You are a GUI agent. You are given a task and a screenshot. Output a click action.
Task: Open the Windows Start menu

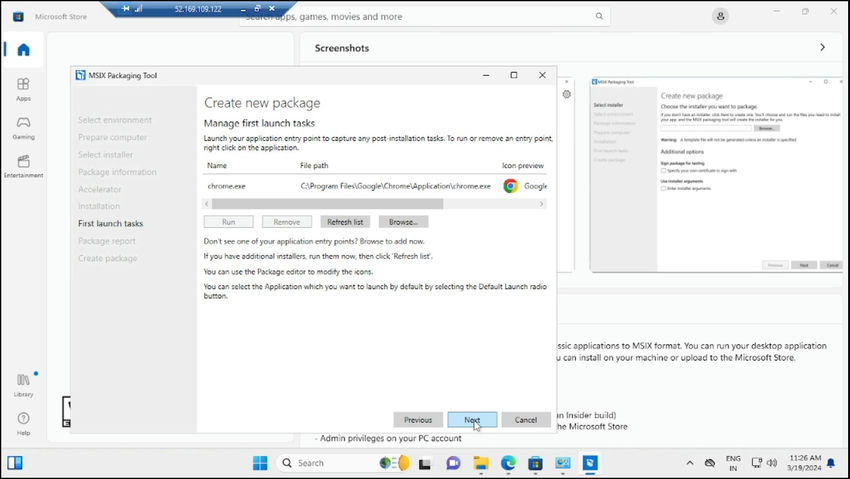[260, 463]
